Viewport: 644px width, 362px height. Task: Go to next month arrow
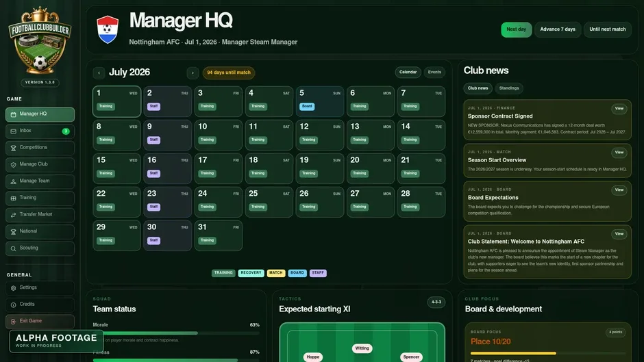click(193, 73)
